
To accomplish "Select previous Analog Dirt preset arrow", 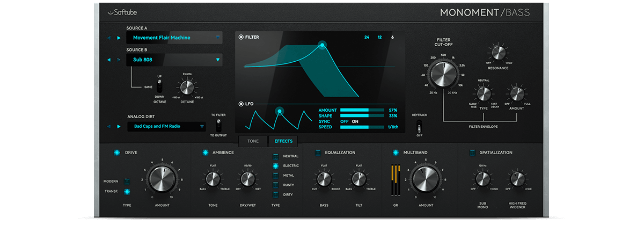I will [x=108, y=127].
